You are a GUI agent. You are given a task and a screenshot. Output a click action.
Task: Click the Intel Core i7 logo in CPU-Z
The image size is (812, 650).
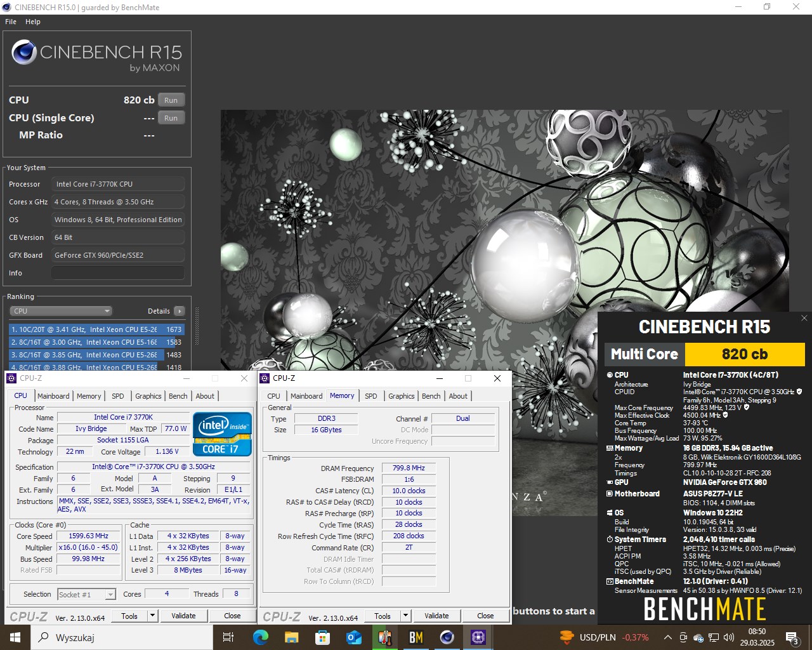coord(222,434)
